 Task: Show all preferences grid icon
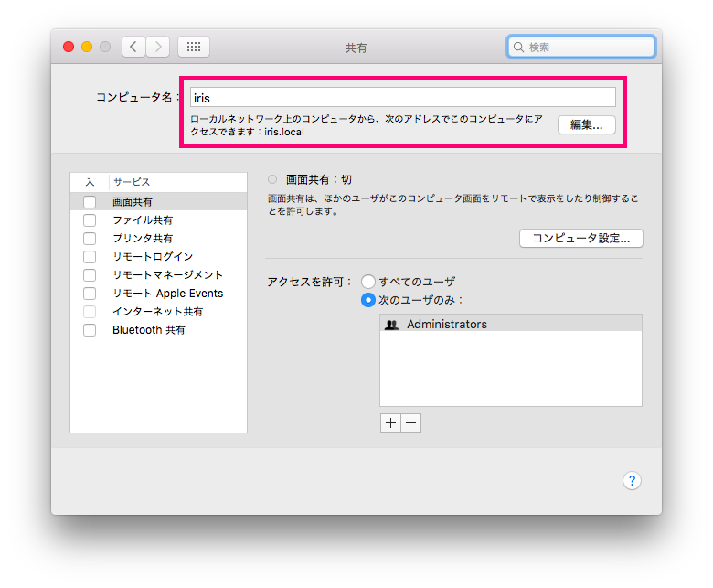pos(194,47)
